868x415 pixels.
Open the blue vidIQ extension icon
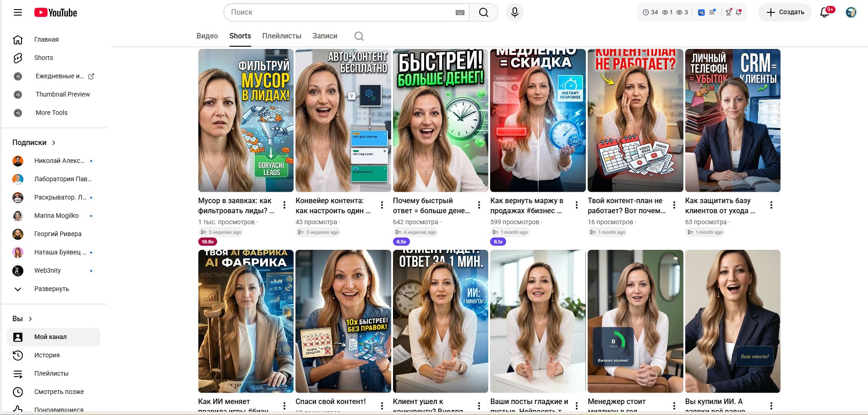(701, 12)
